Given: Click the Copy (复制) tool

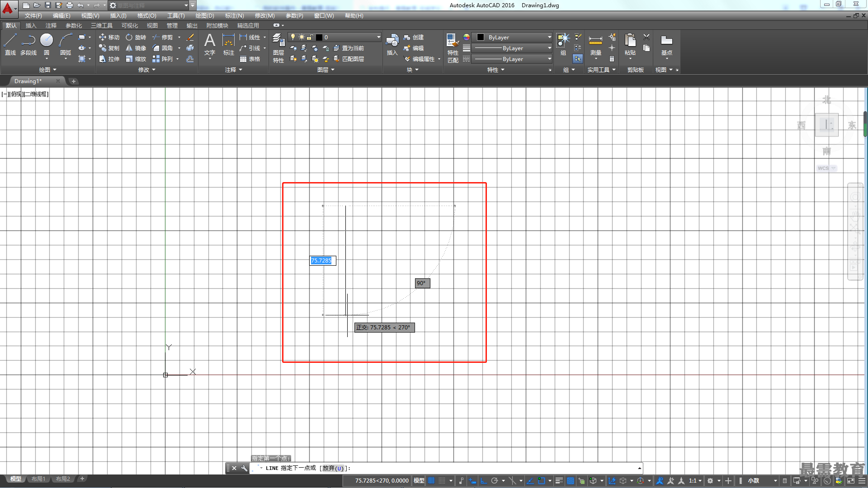Looking at the screenshot, I should pyautogui.click(x=109, y=48).
